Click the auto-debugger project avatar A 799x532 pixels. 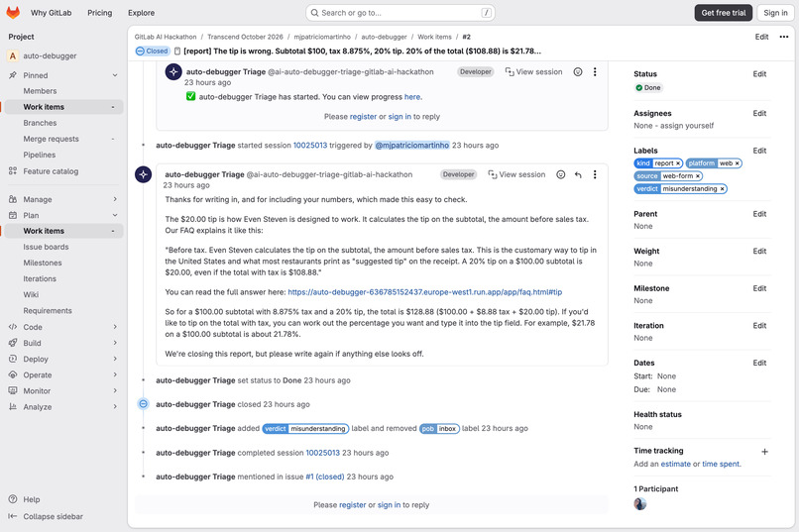tap(13, 56)
